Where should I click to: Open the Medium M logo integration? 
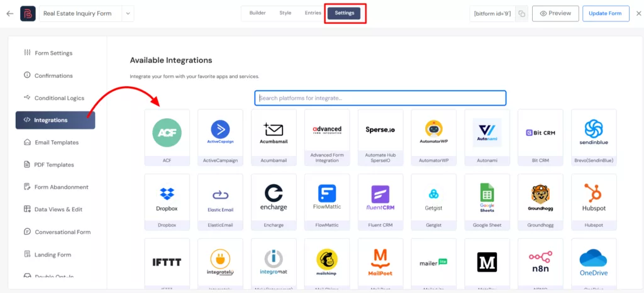(x=487, y=263)
